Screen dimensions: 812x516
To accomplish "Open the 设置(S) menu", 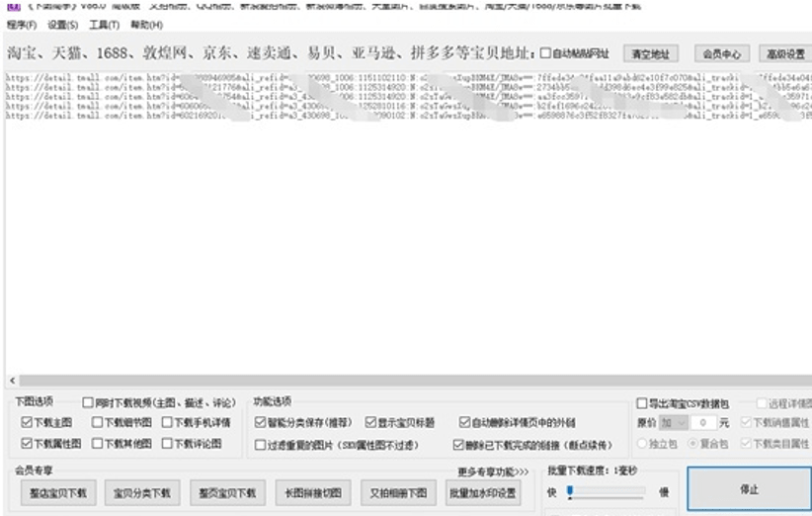I will [x=62, y=25].
